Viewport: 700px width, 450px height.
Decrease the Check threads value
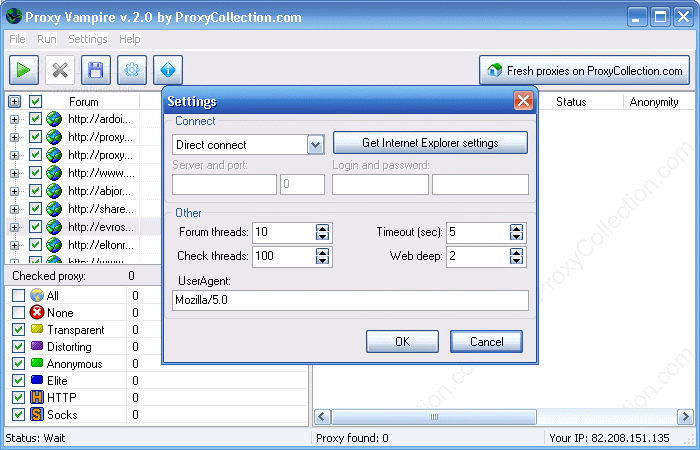click(322, 261)
